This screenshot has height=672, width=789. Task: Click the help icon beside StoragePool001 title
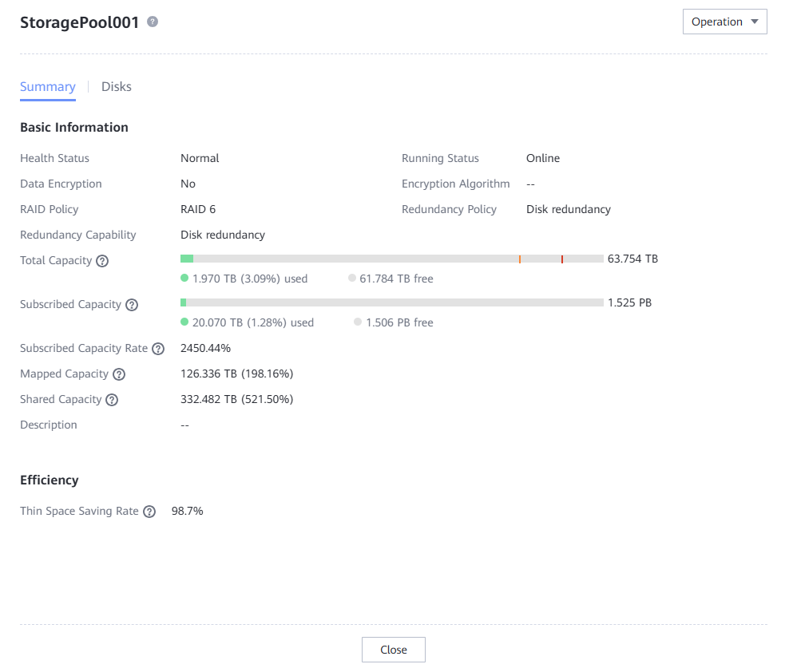(153, 22)
